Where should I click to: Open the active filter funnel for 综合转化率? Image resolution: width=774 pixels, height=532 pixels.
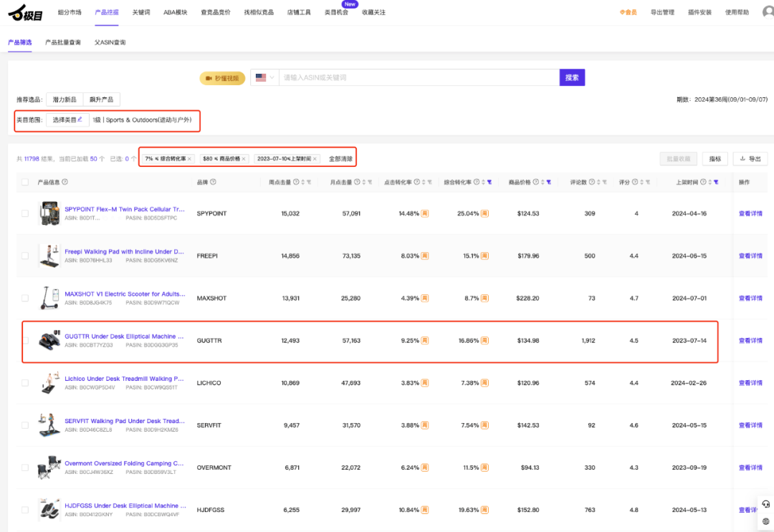(489, 182)
